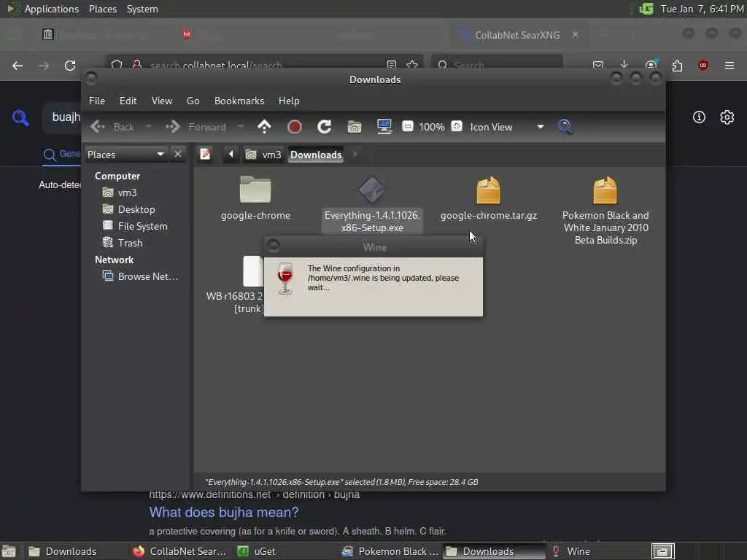Screen dimensions: 747x560
Task: Open the browser extensions puzzle icon
Action: point(677,65)
